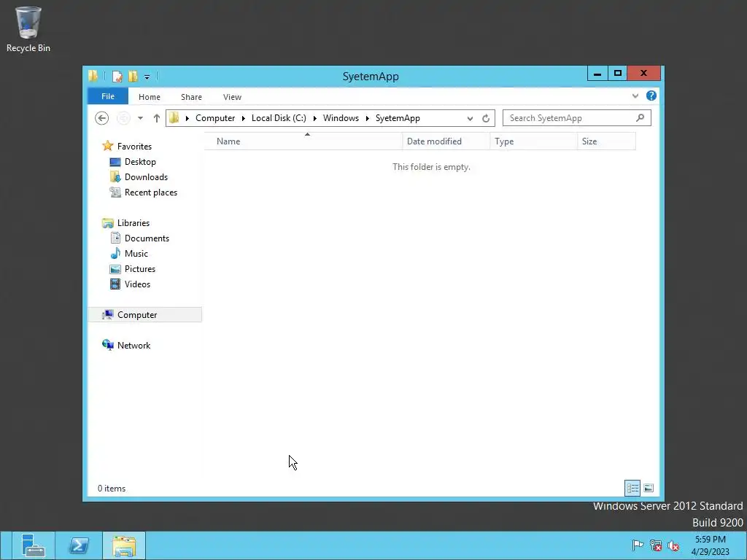Refresh the folder with the refresh icon

485,118
